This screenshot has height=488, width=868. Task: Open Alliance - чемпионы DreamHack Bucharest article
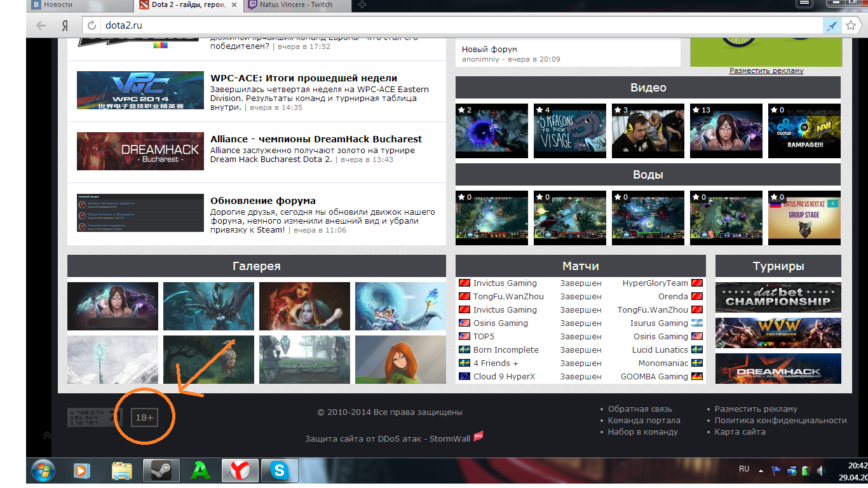(316, 139)
